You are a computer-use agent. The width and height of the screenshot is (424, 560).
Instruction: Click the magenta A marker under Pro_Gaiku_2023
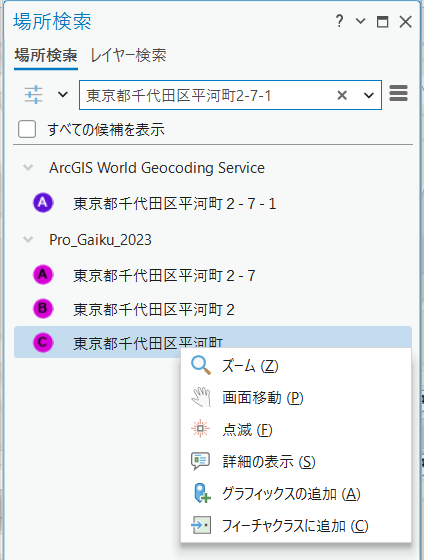(x=43, y=275)
